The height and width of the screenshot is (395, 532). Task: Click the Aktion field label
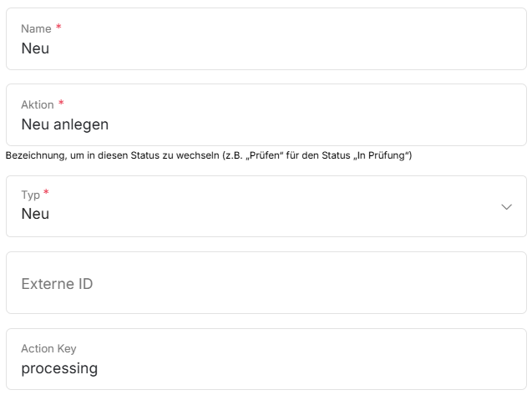[x=37, y=105]
